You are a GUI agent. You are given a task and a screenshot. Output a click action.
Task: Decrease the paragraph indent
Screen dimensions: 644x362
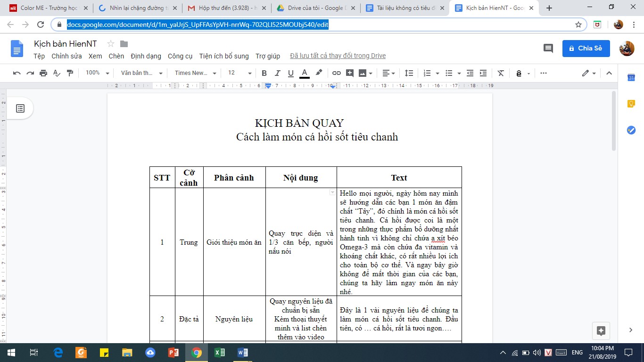pos(470,73)
